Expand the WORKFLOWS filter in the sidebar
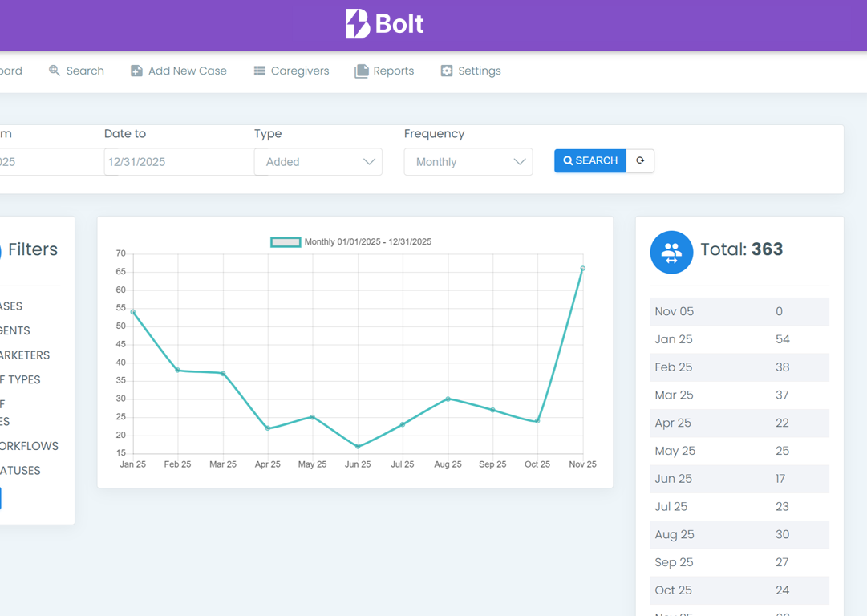The height and width of the screenshot is (616, 867). (x=29, y=446)
